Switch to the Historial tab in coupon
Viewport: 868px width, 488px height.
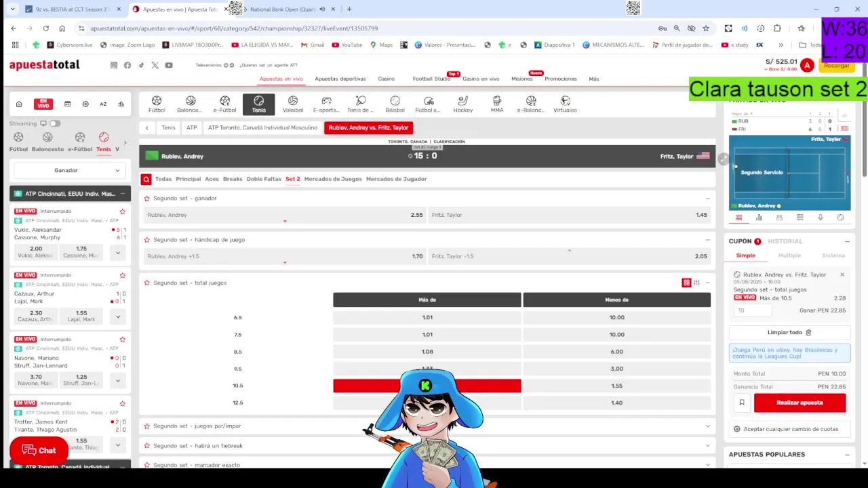tap(785, 241)
